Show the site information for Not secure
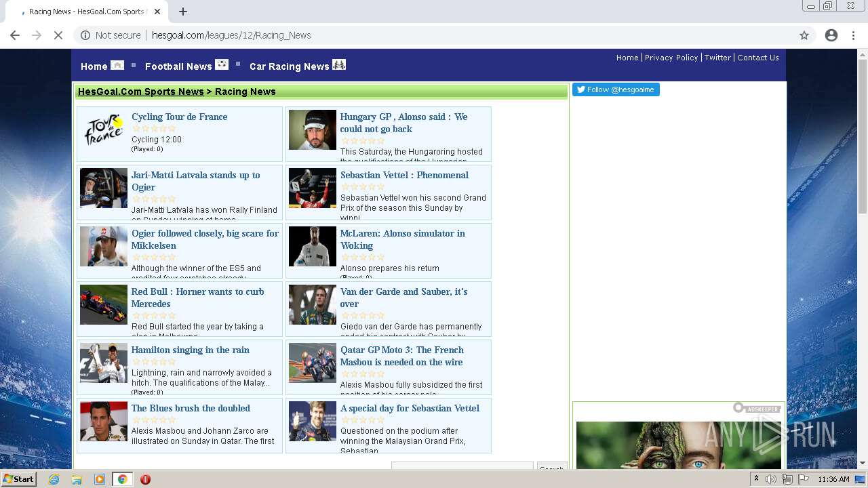The height and width of the screenshot is (488, 868). (x=111, y=35)
